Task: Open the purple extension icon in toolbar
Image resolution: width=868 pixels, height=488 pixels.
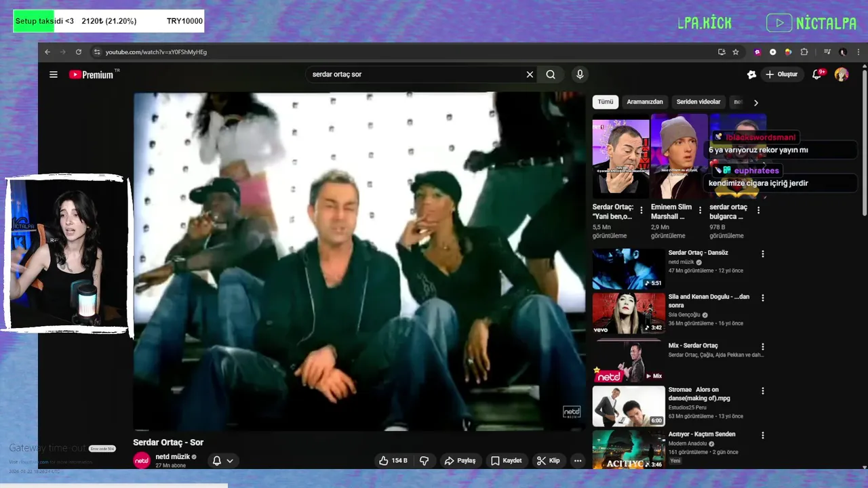Action: (757, 52)
